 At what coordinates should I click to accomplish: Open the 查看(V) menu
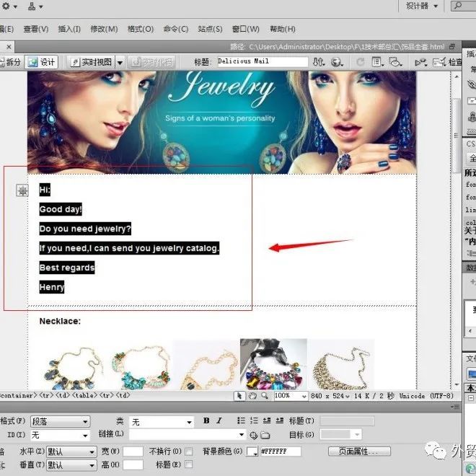point(36,29)
